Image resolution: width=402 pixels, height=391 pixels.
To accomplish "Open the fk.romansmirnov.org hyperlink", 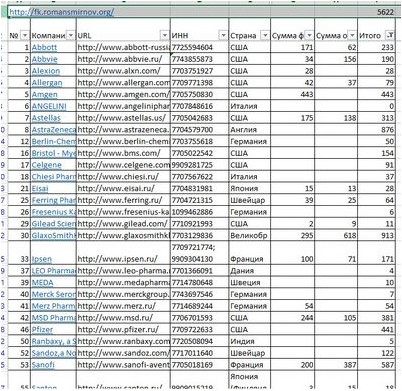I will click(62, 12).
